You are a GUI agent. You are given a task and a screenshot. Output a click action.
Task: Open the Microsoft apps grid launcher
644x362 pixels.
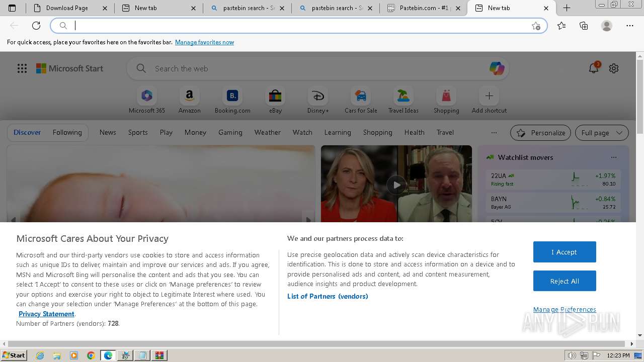(x=22, y=68)
